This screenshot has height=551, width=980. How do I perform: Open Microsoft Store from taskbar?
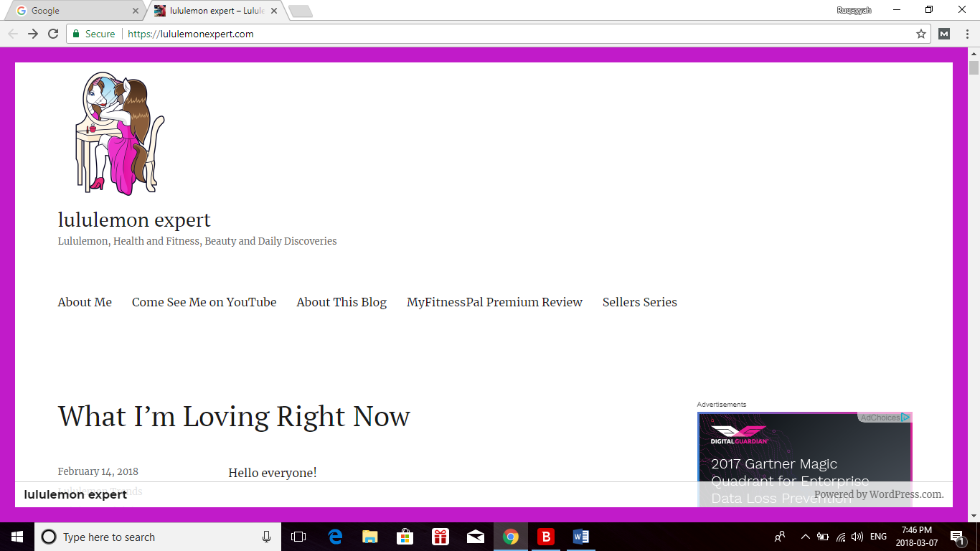(x=405, y=537)
